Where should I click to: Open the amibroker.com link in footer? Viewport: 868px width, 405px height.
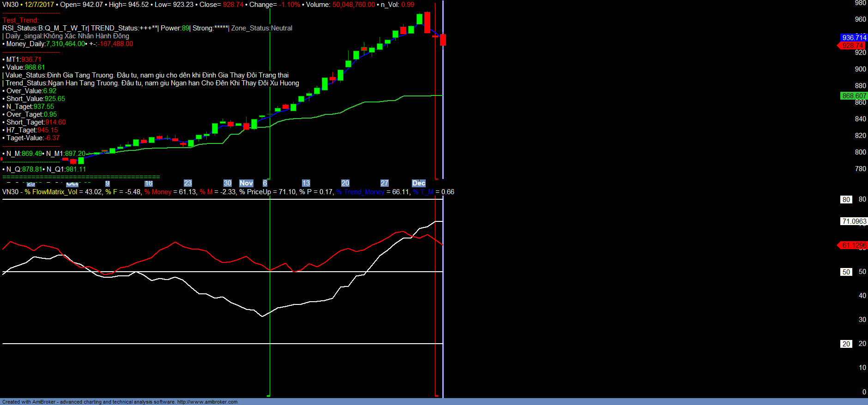point(207,402)
